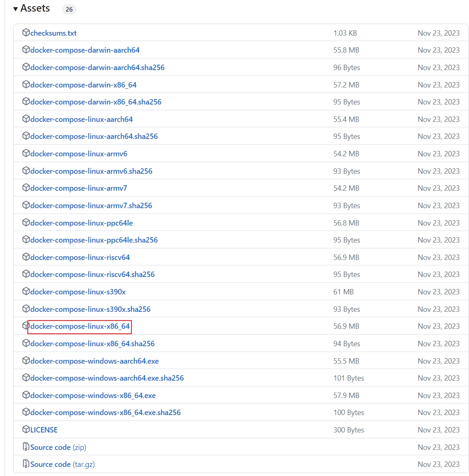
Task: Click package icon beside docker-compose-darwin-x86_64.sha256
Action: [26, 101]
